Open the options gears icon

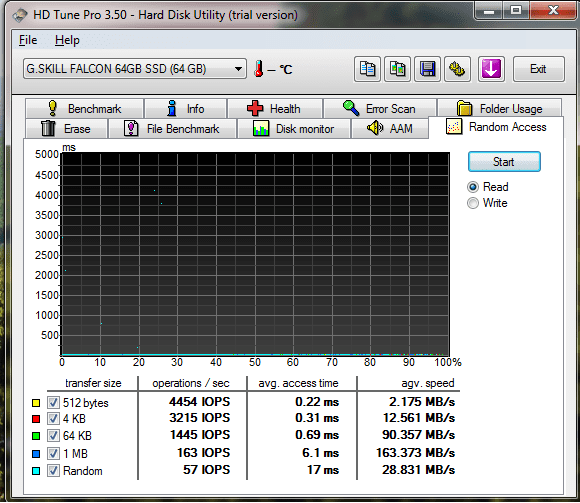click(457, 69)
